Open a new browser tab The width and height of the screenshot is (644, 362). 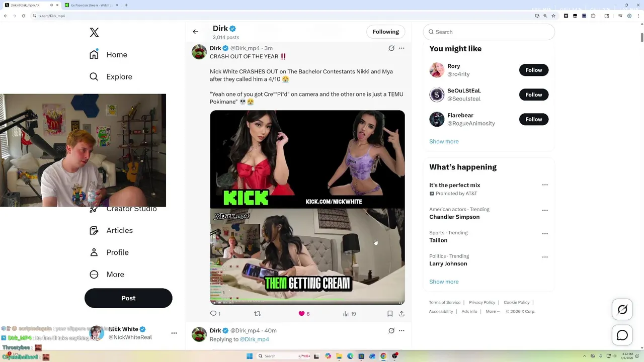tap(126, 5)
